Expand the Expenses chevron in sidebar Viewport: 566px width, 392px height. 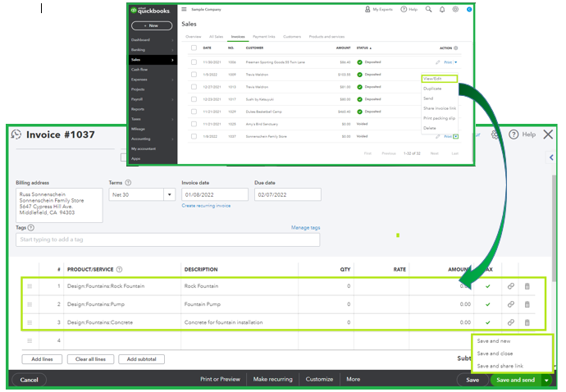(x=172, y=80)
